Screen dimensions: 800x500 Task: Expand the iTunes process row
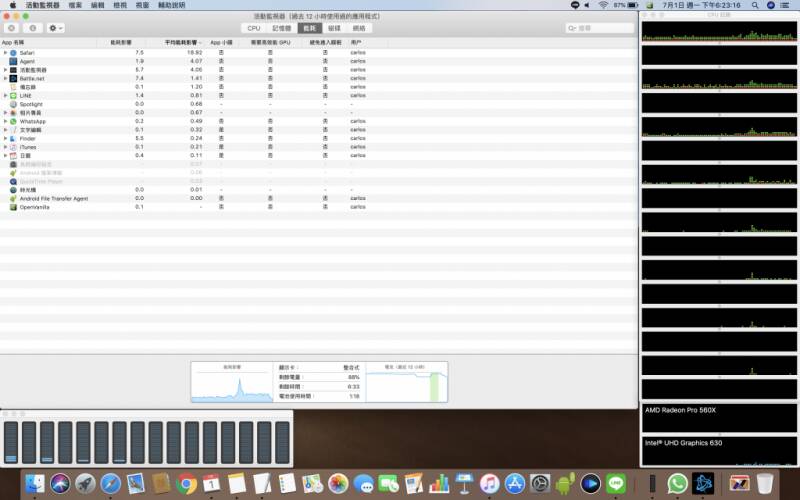coord(5,147)
